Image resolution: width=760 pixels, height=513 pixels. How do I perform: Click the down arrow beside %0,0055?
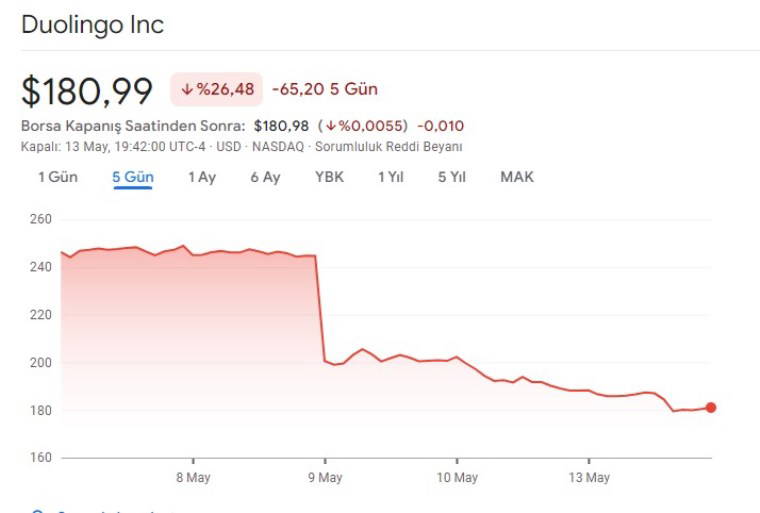pos(330,126)
